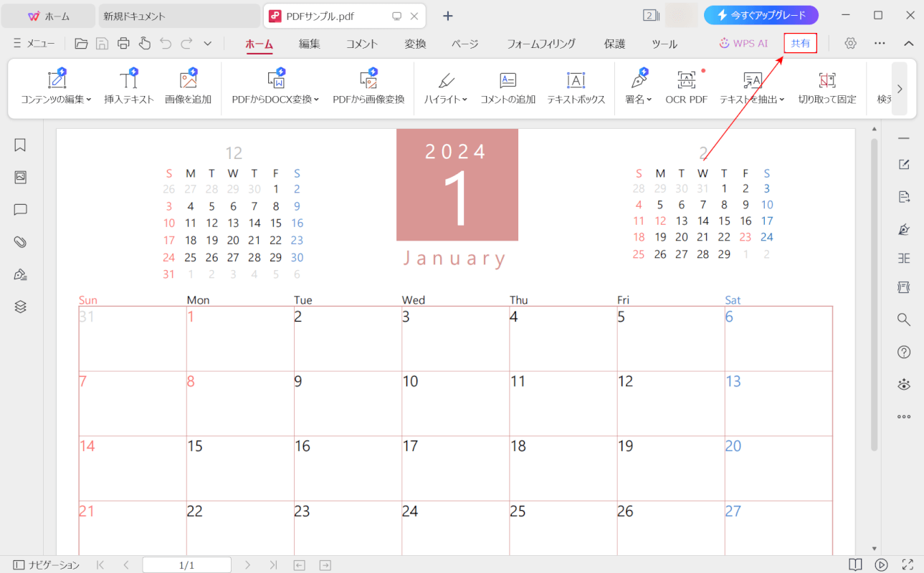The image size is (924, 573).
Task: Enter fullscreen mode icon
Action: (x=908, y=565)
